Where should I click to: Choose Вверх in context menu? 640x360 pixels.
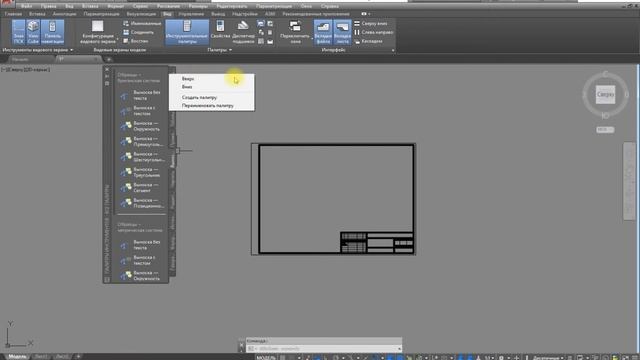click(212, 78)
